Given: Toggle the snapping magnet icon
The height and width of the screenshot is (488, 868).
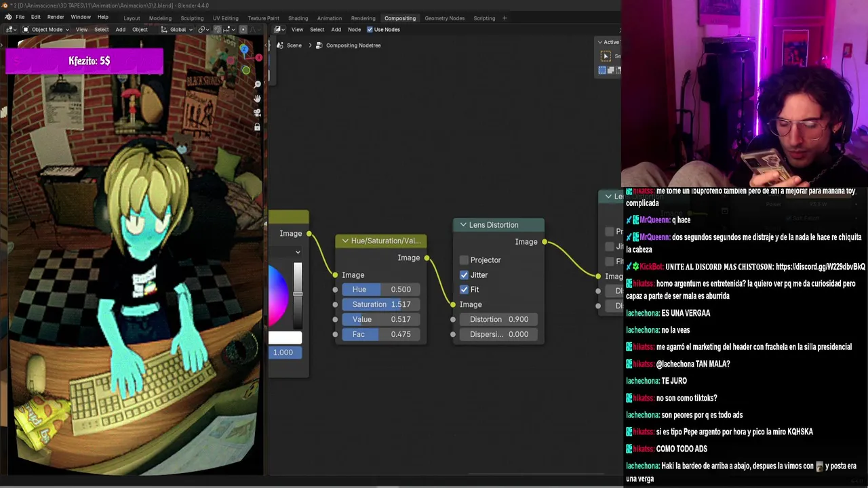Looking at the screenshot, I should coord(218,30).
